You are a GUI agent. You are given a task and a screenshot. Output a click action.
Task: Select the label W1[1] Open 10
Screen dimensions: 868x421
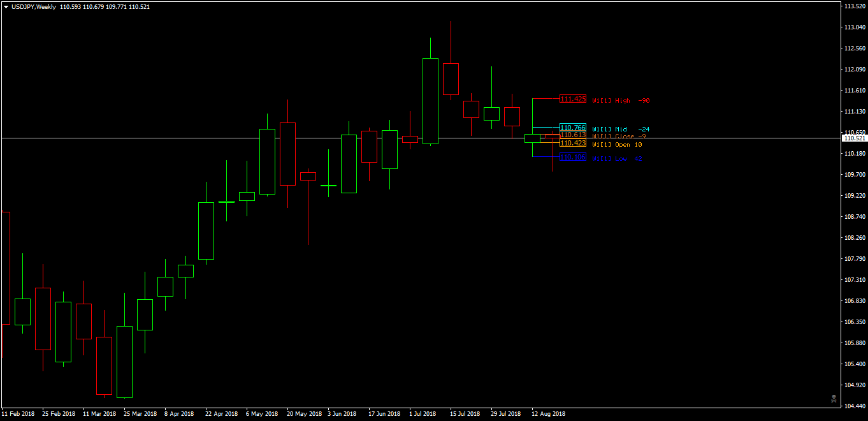[617, 145]
